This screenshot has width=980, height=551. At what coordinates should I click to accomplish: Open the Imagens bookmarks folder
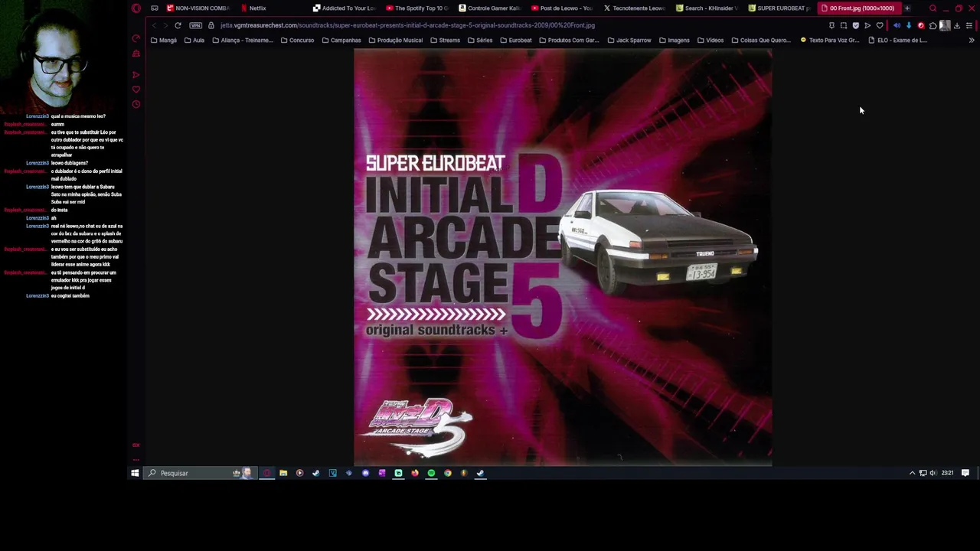click(675, 41)
